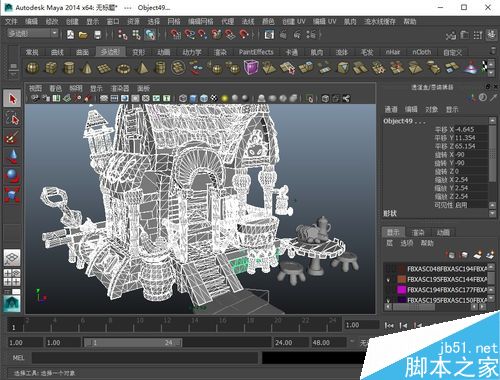Create a polygon plane from the shelf
500x380 pixels.
click(104, 69)
